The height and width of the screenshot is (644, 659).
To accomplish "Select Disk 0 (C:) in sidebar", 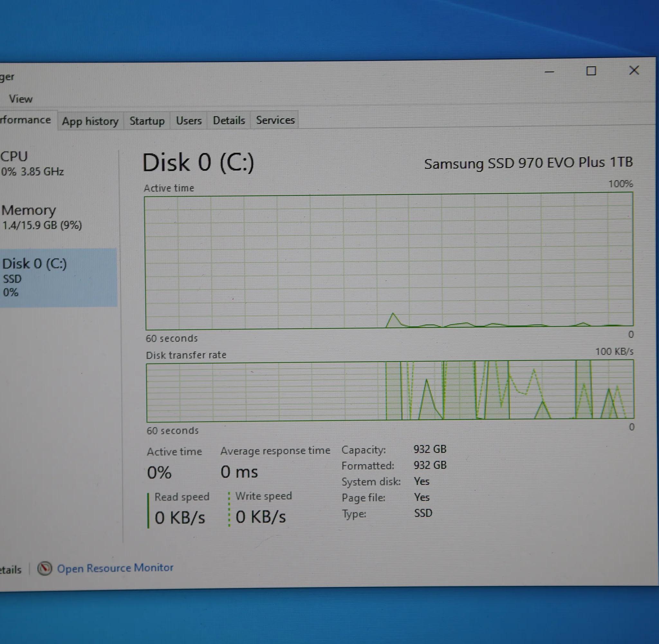I will (x=58, y=277).
